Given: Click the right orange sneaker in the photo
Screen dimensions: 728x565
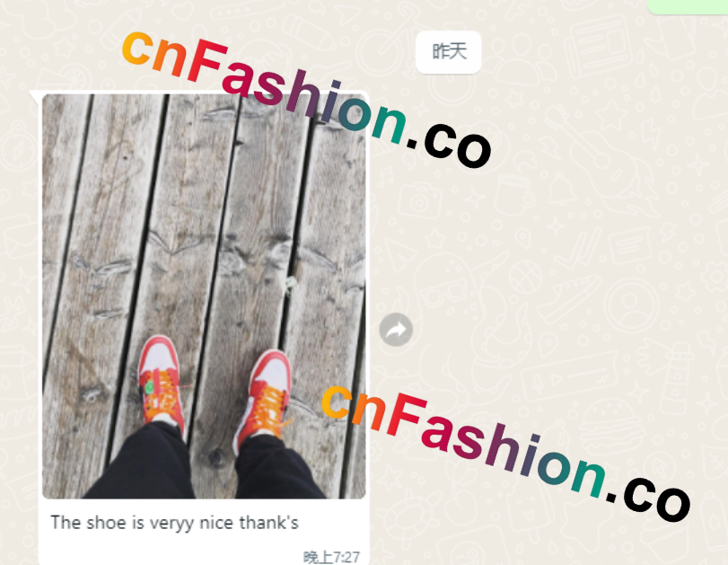Looking at the screenshot, I should pos(265,395).
